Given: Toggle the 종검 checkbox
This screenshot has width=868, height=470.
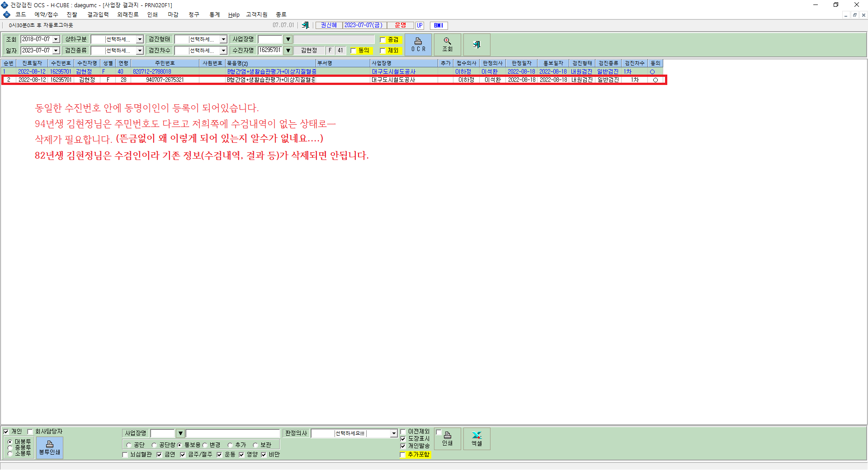Looking at the screenshot, I should pyautogui.click(x=383, y=40).
